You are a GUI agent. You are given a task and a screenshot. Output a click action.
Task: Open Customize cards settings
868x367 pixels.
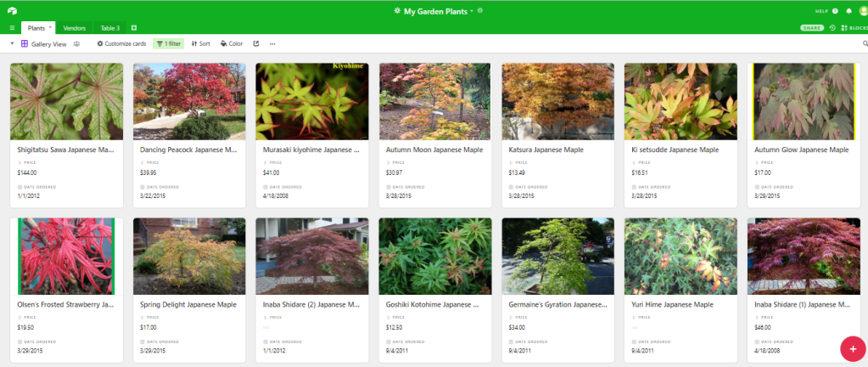(x=121, y=43)
